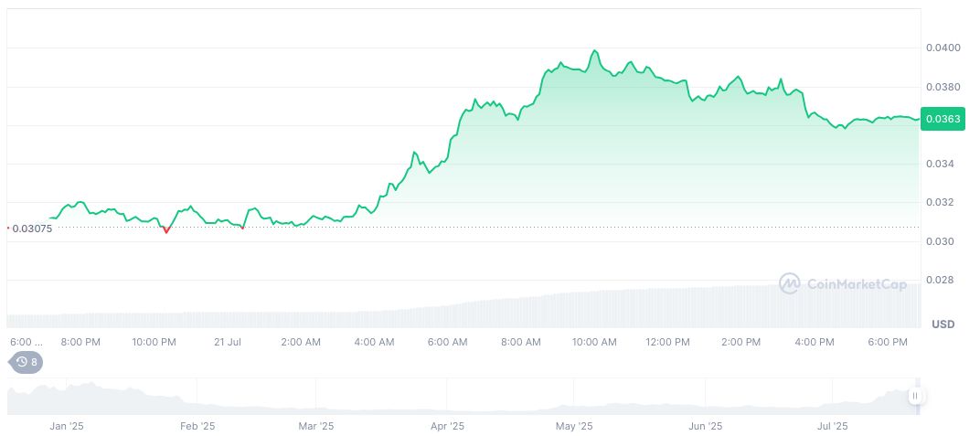
Task: Grab the range slider handle at right end
Action: [x=916, y=396]
